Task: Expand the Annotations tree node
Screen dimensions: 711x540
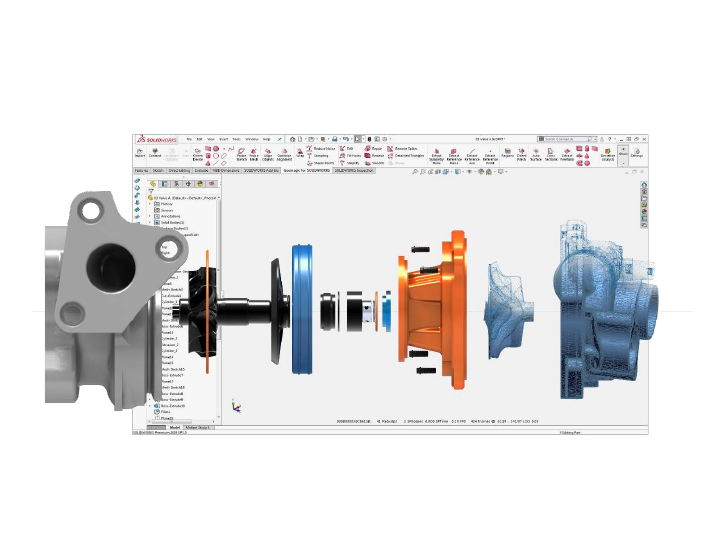Action: click(150, 216)
